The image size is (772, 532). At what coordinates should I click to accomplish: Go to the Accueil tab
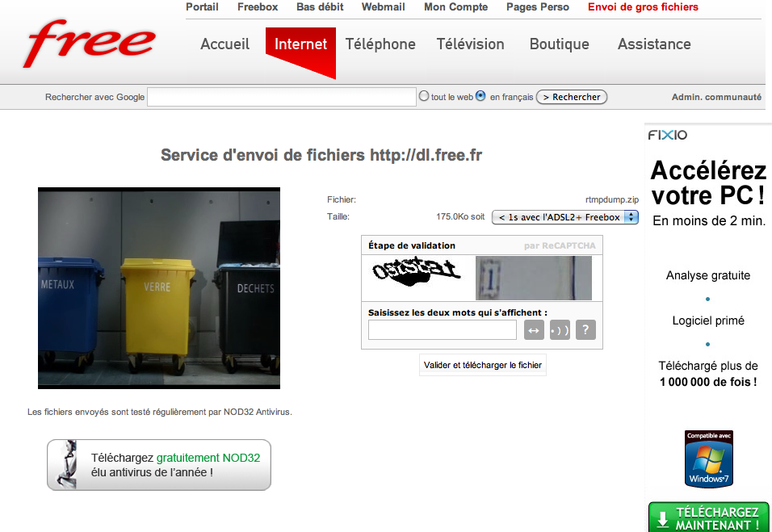(225, 44)
